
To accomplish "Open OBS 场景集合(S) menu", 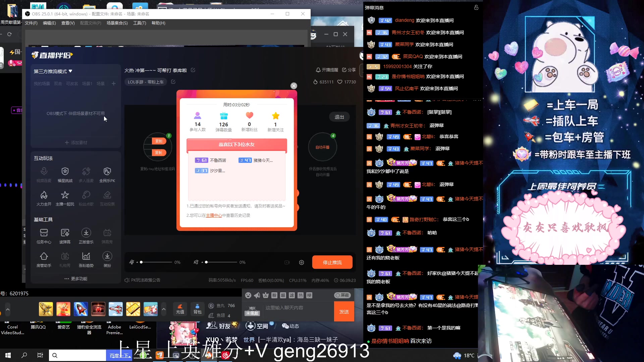I will coord(117,23).
